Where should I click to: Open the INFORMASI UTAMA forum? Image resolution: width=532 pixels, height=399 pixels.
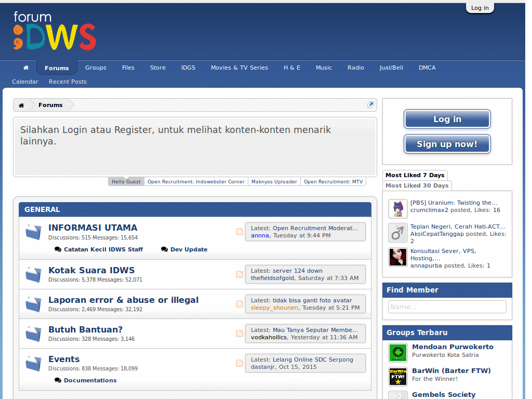coord(92,228)
